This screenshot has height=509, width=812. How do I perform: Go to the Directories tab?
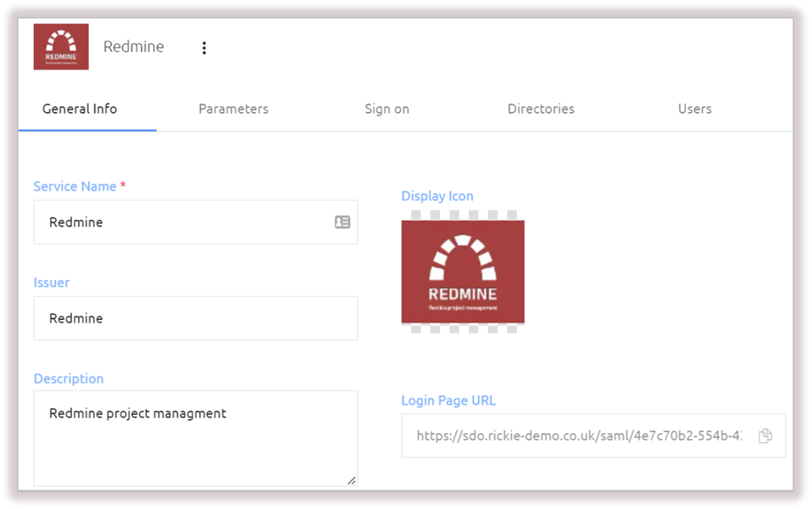(x=541, y=109)
